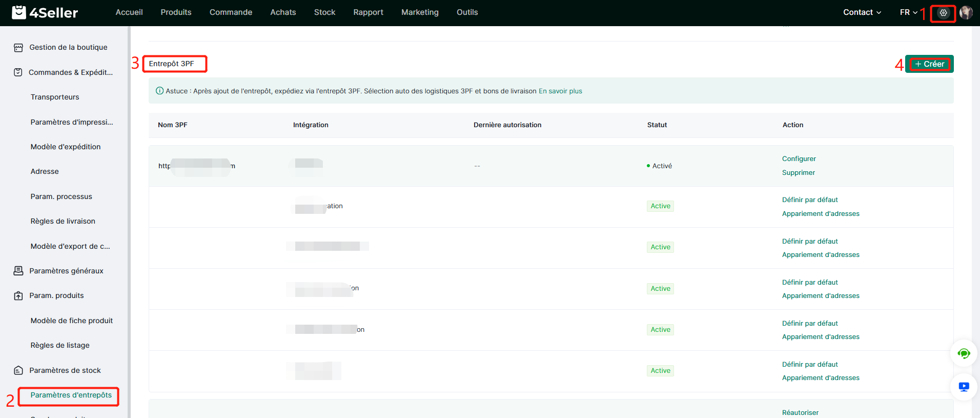Viewport: 980px width, 418px height.
Task: Click the Intégration column header
Action: [311, 125]
